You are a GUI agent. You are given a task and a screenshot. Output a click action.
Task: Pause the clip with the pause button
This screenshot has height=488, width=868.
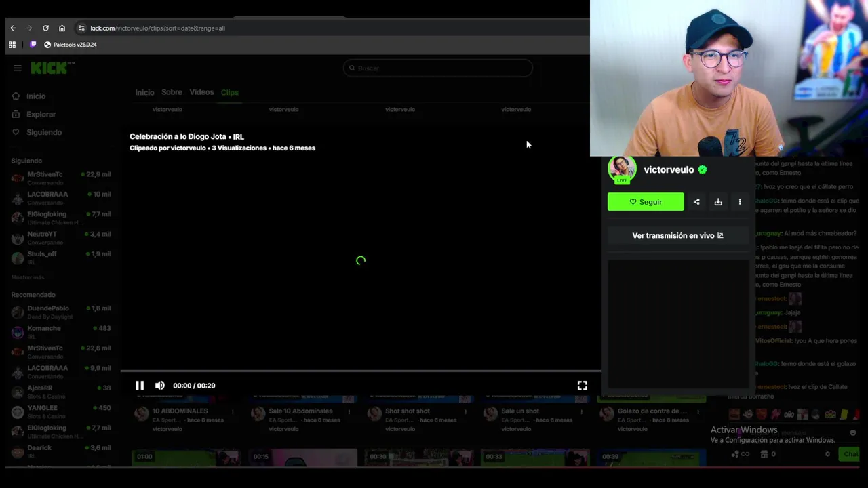140,386
